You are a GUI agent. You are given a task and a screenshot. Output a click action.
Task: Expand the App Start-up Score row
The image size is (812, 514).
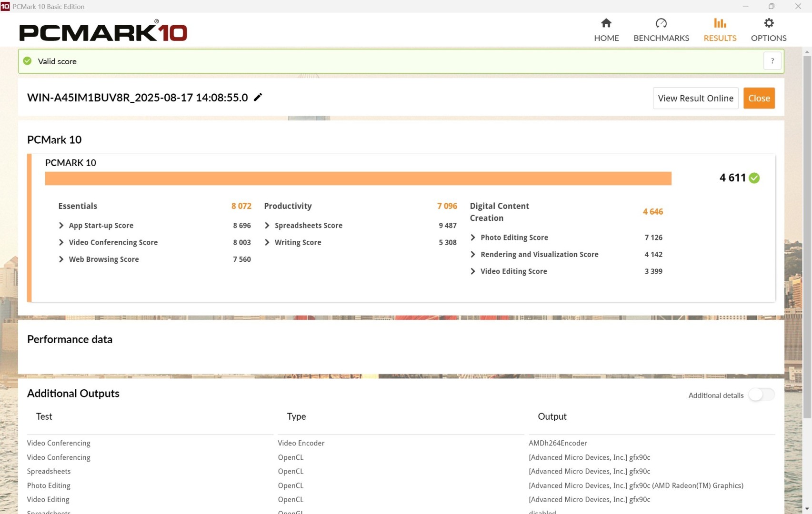tap(61, 226)
